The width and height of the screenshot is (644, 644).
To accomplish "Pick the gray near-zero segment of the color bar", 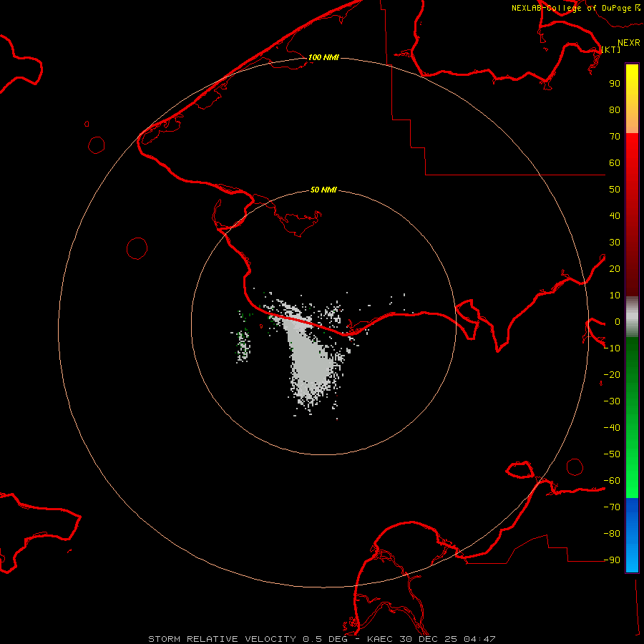I will pyautogui.click(x=632, y=317).
